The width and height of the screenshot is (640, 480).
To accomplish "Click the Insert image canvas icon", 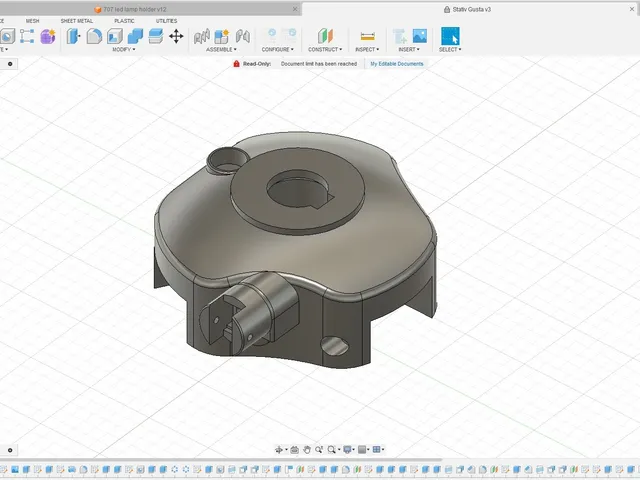I will pyautogui.click(x=420, y=36).
